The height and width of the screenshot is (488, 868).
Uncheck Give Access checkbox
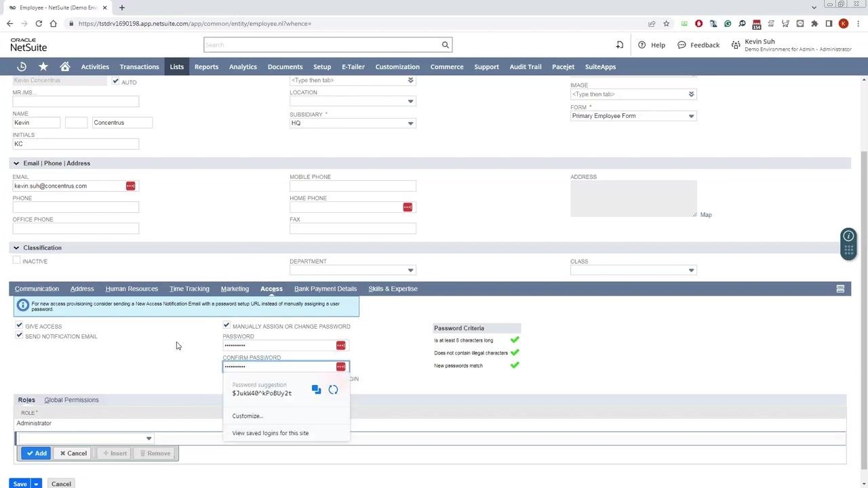click(x=19, y=326)
